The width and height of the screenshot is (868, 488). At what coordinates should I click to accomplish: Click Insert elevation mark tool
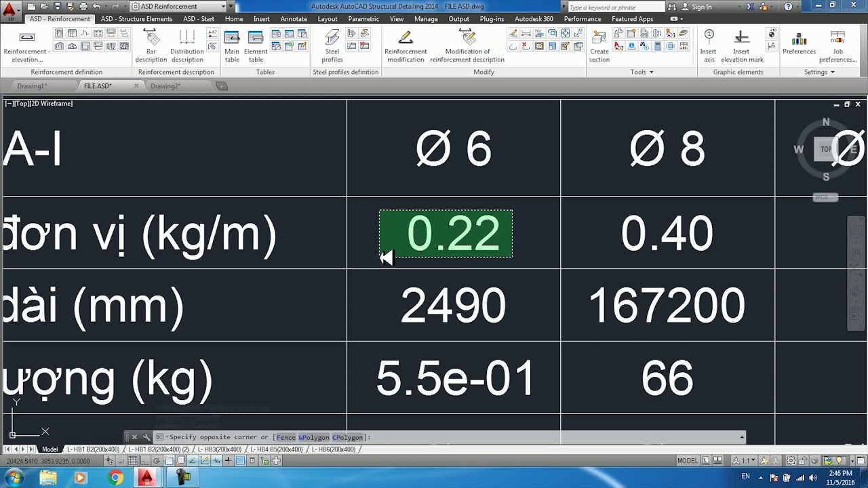pos(742,45)
